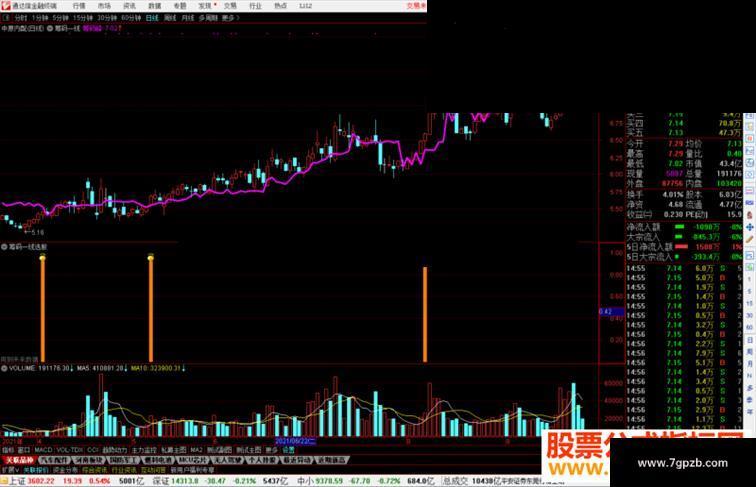Click the 净流入额 row in quote panel

(x=684, y=227)
